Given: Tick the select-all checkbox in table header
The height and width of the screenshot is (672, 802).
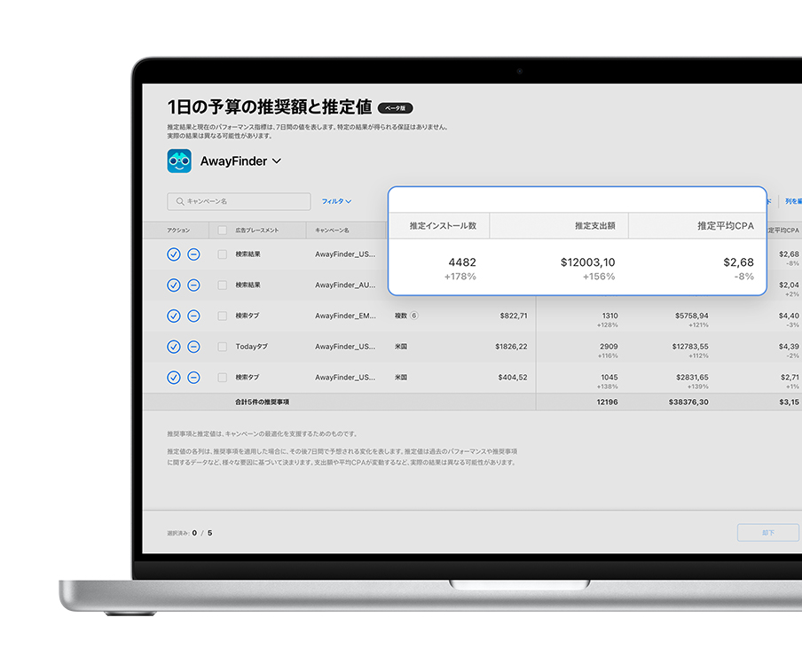Looking at the screenshot, I should click(x=223, y=231).
